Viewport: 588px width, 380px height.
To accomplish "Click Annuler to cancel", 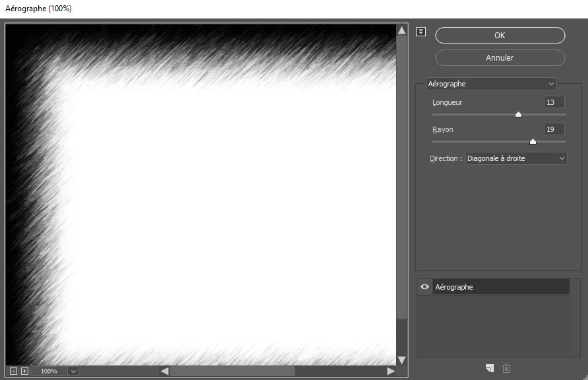I will tap(500, 57).
